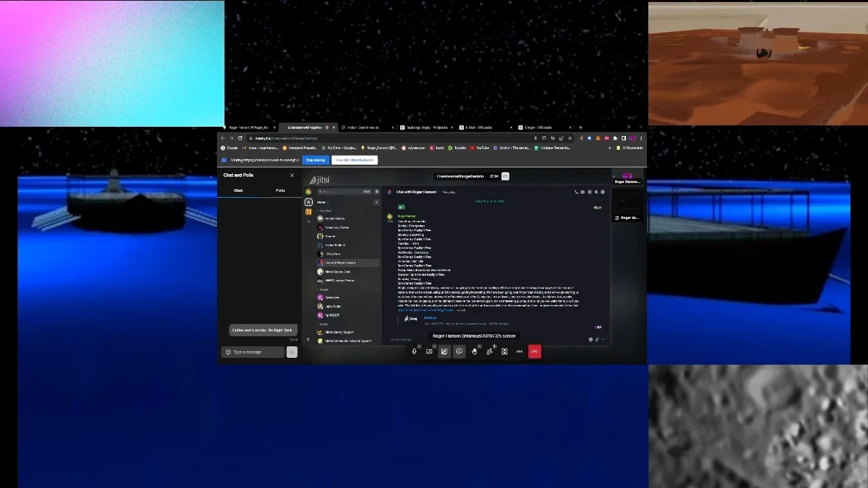Click the Stop sharing button
The width and height of the screenshot is (868, 488).
pos(315,160)
